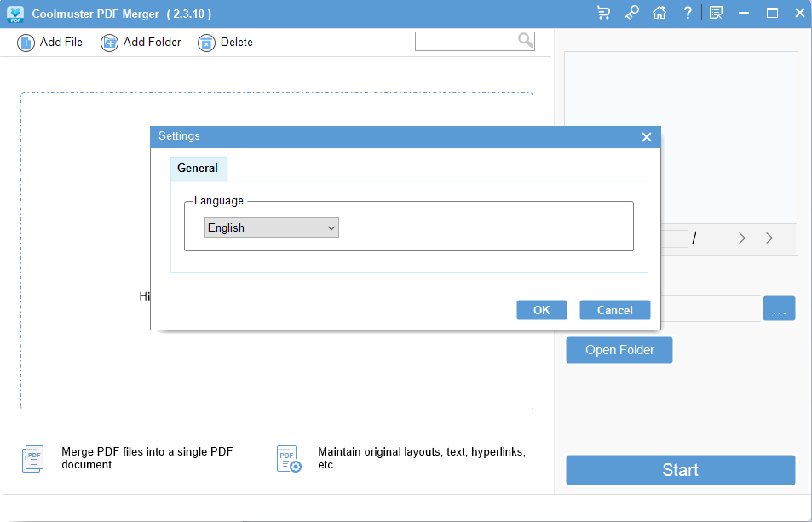Click the question mark help icon
Image resolution: width=812 pixels, height=522 pixels.
(x=688, y=13)
